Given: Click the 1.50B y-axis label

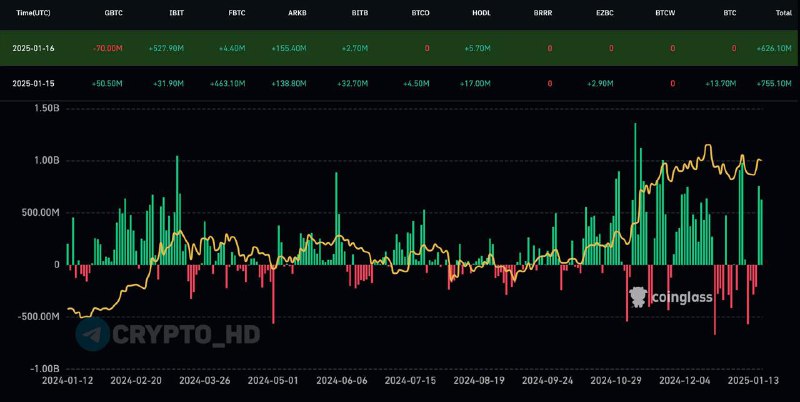Looking at the screenshot, I should coord(46,108).
